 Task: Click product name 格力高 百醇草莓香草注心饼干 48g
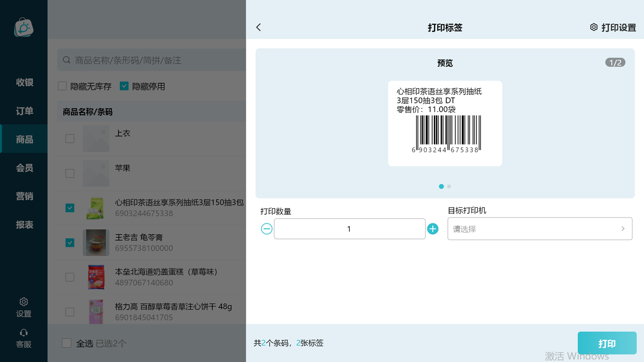[x=173, y=306]
